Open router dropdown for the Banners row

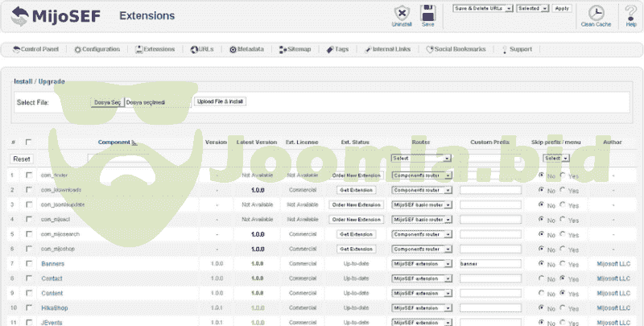pyautogui.click(x=421, y=263)
